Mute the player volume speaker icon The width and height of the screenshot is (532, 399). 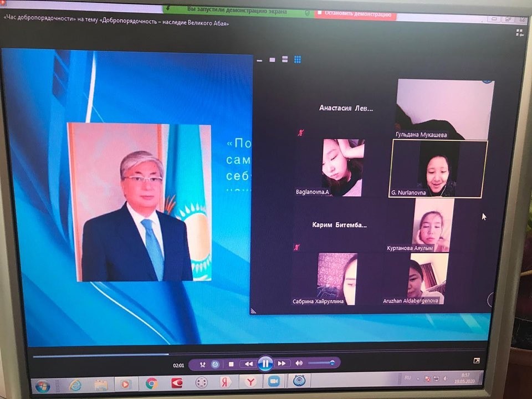(299, 363)
